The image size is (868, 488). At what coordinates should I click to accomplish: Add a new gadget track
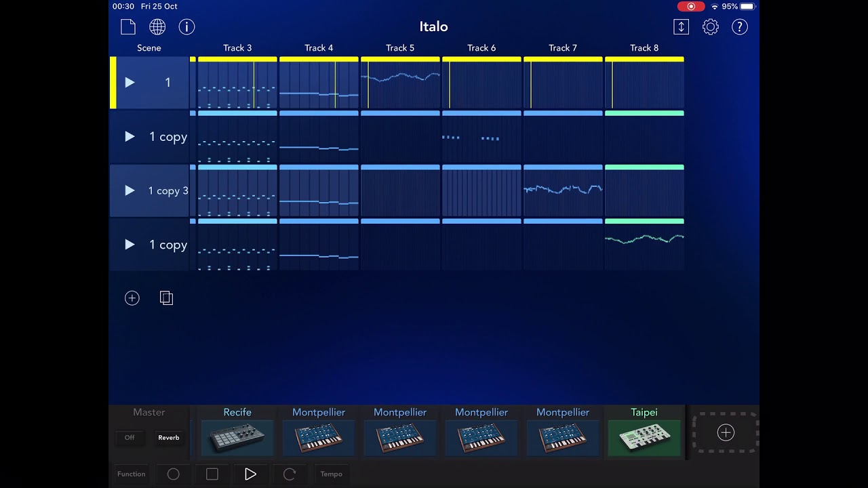(726, 432)
